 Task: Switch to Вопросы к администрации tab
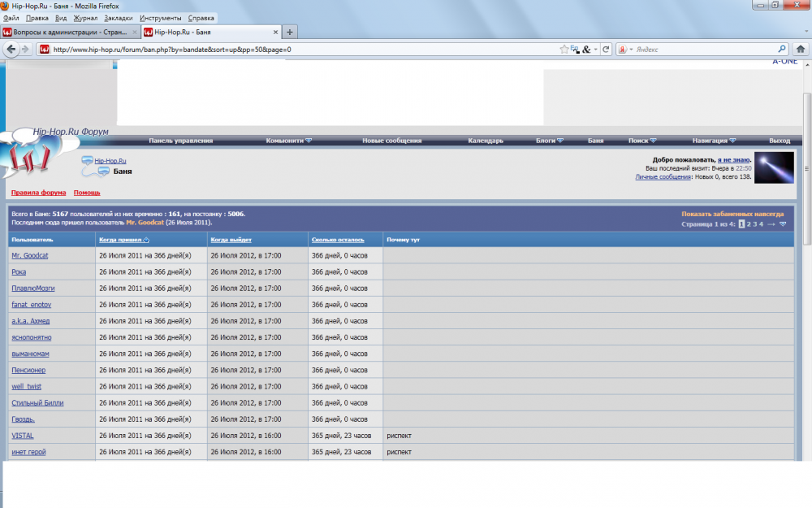(x=70, y=33)
